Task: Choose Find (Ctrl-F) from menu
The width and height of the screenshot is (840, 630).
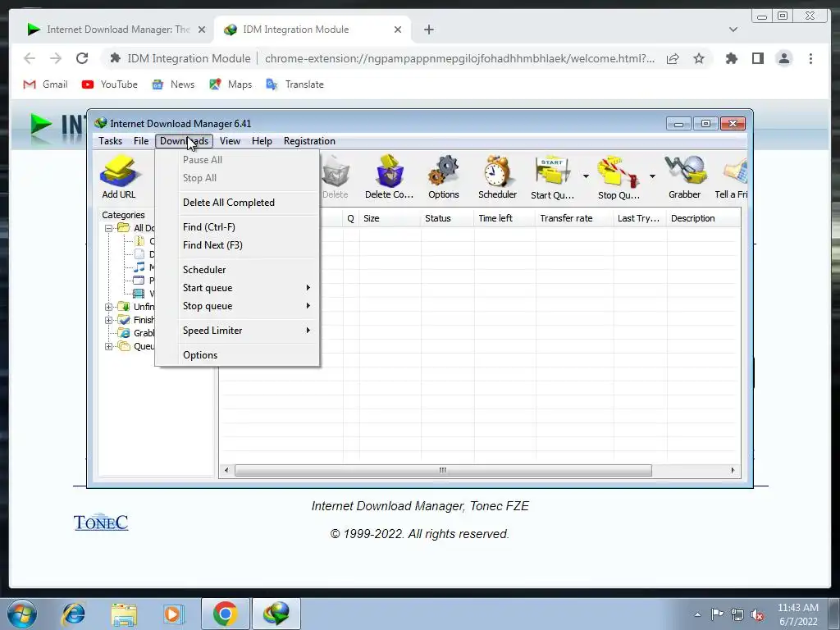Action: tap(237, 227)
